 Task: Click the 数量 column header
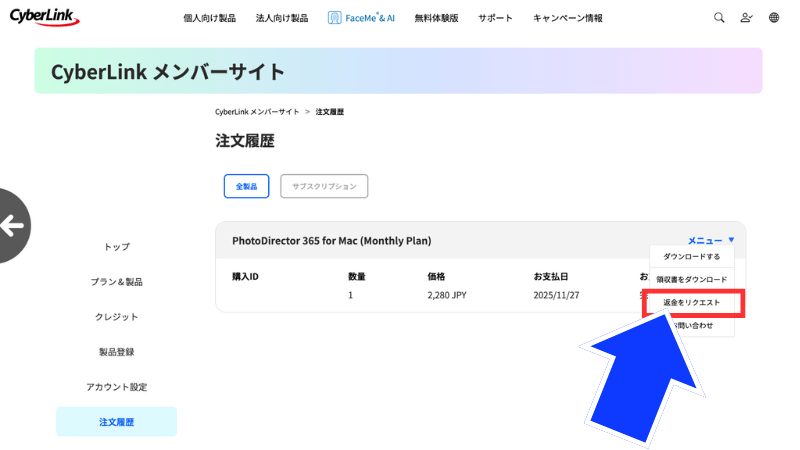point(357,277)
